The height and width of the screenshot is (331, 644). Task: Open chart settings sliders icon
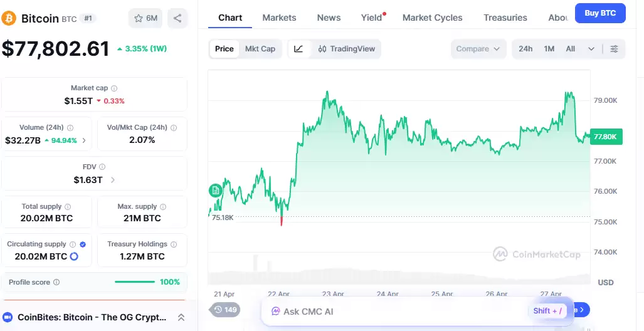tap(614, 49)
